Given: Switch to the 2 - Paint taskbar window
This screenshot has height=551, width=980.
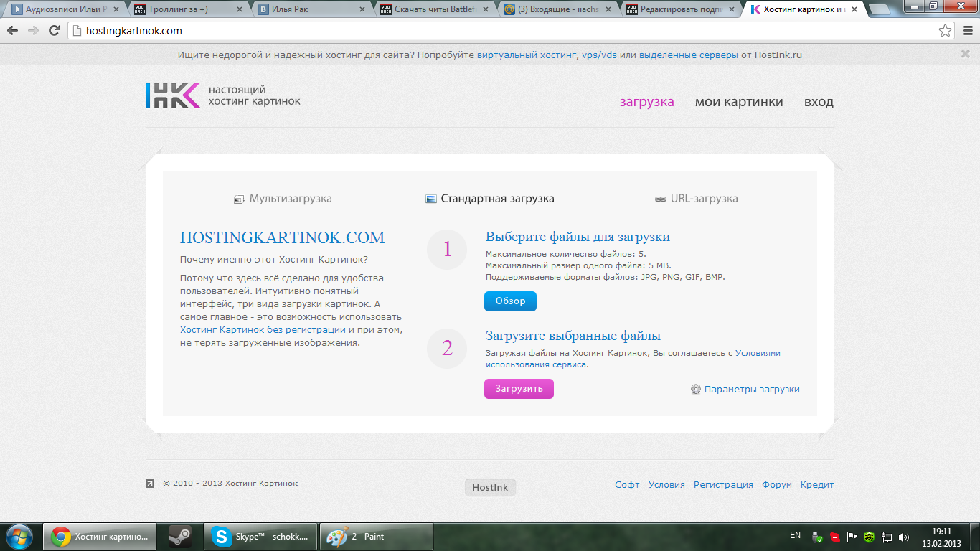Looking at the screenshot, I should (376, 536).
